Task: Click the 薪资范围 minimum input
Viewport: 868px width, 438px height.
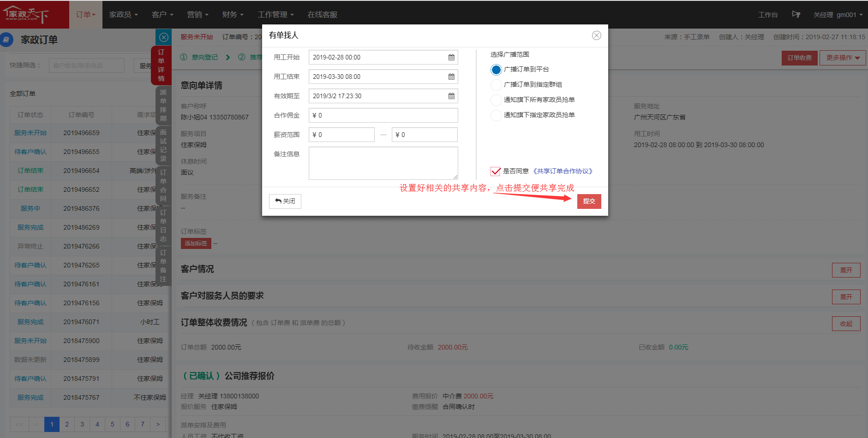Action: click(341, 135)
